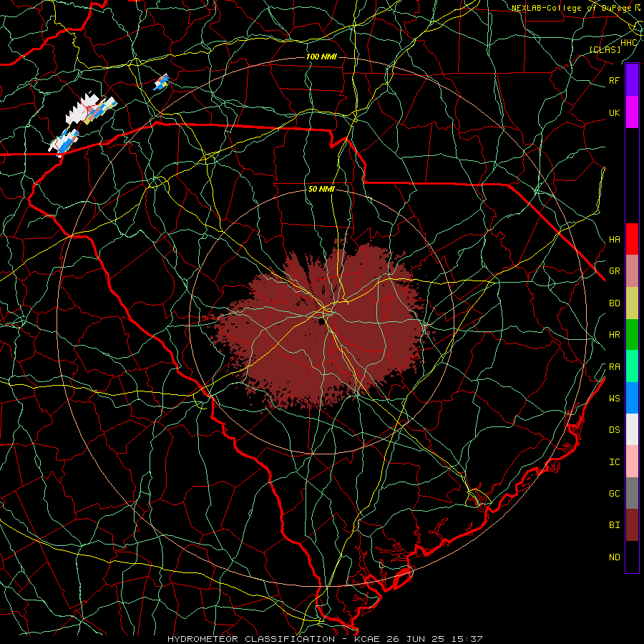Click the GR pink-brown legend swatch
The image size is (644, 644).
632,271
